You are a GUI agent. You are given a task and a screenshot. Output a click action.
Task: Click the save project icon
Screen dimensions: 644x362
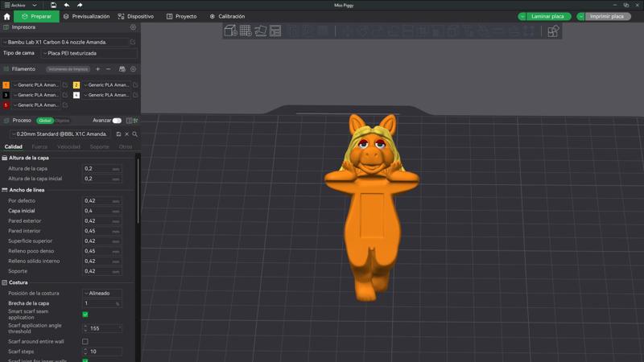pos(53,5)
